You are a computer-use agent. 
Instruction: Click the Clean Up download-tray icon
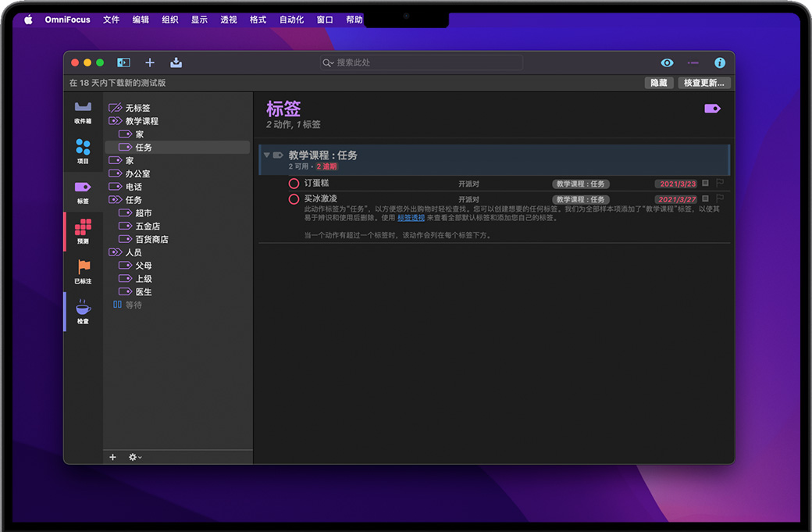(176, 62)
